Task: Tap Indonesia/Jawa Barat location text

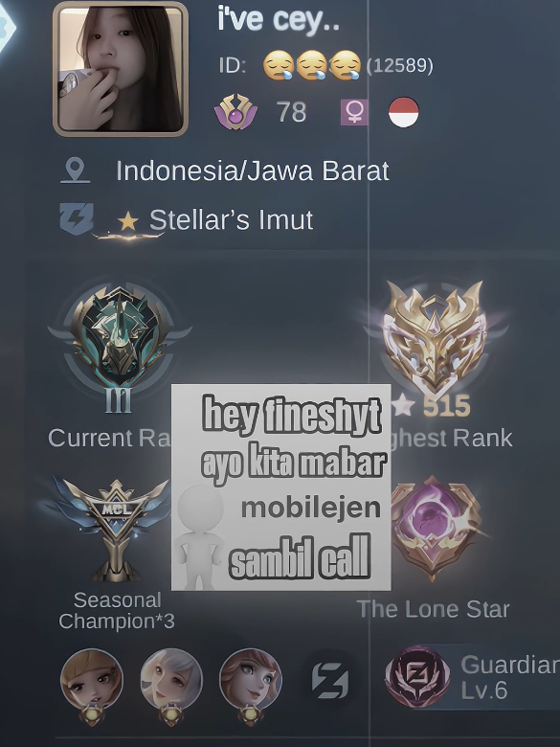Action: [x=253, y=170]
